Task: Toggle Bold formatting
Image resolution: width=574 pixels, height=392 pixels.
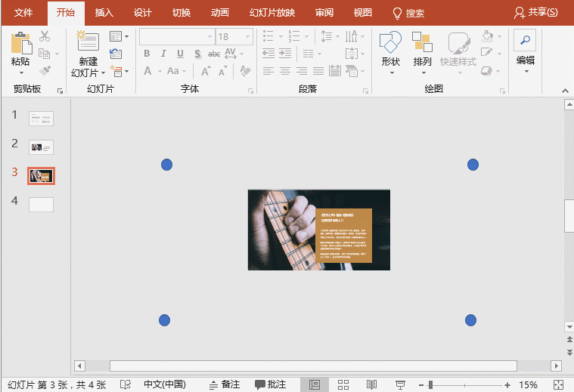Action: point(147,54)
